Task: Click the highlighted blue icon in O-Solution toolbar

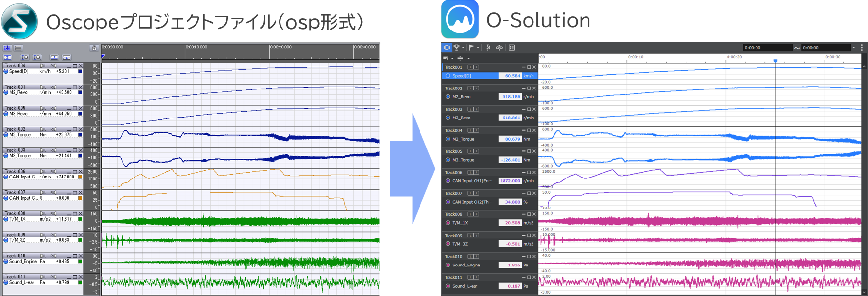Action: click(447, 48)
